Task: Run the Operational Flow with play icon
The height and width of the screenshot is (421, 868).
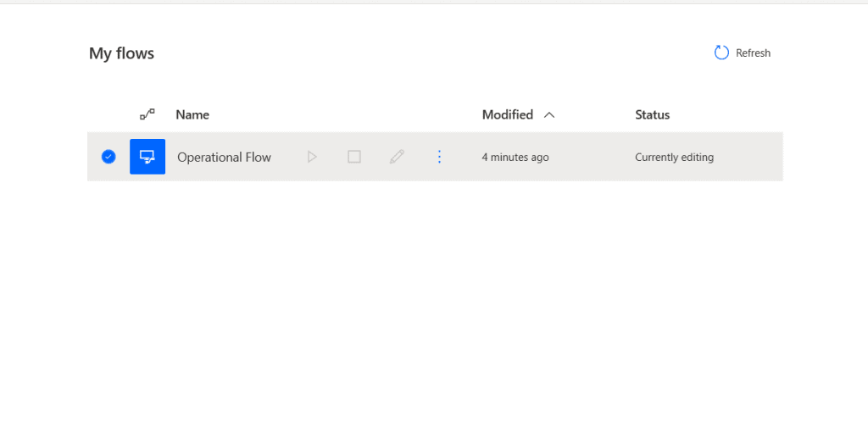Action: click(312, 157)
